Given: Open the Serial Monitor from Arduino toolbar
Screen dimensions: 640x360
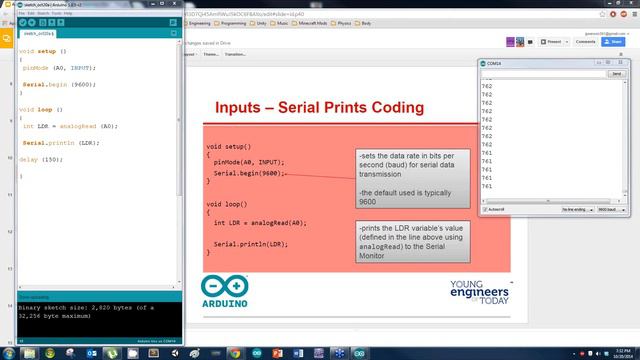Looking at the screenshot, I should coord(173,22).
